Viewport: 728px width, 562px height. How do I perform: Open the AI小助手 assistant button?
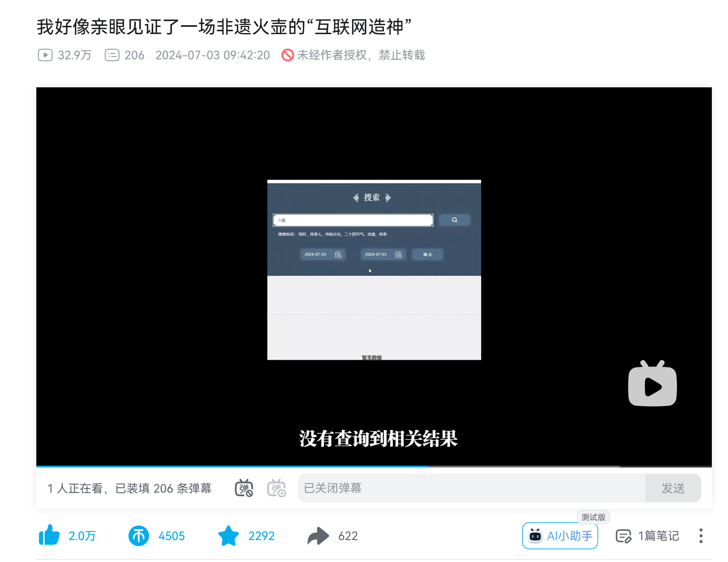click(x=560, y=536)
